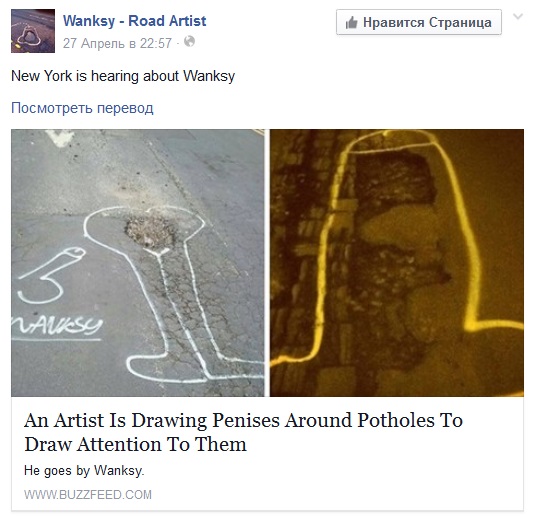Click the "He goes by Wanksy." description

84,471
